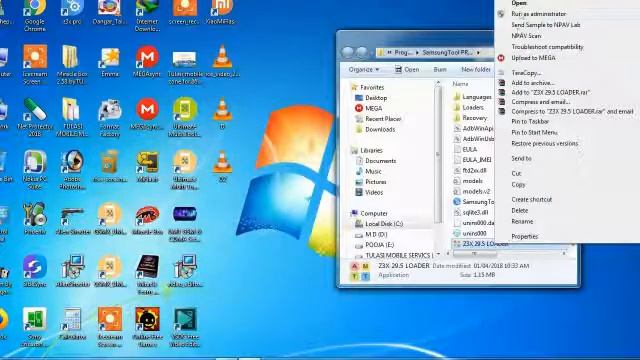Choose Cut from context menu

click(516, 173)
